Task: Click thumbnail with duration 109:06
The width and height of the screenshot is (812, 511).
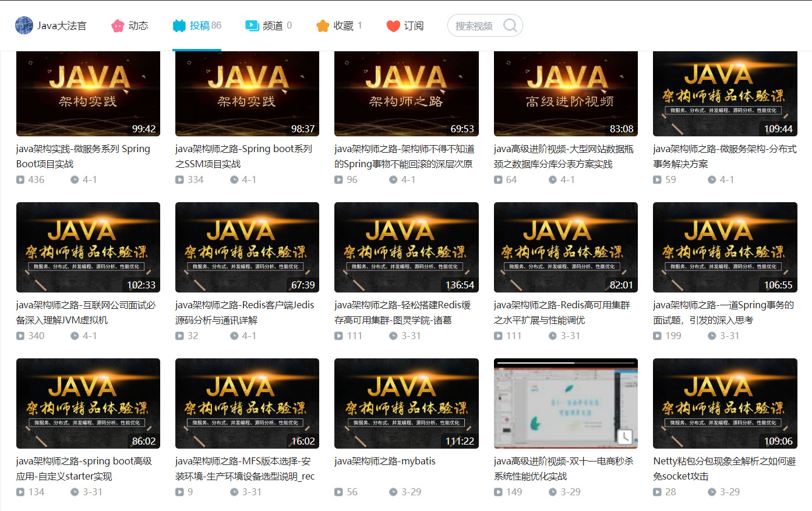Action: [x=725, y=403]
